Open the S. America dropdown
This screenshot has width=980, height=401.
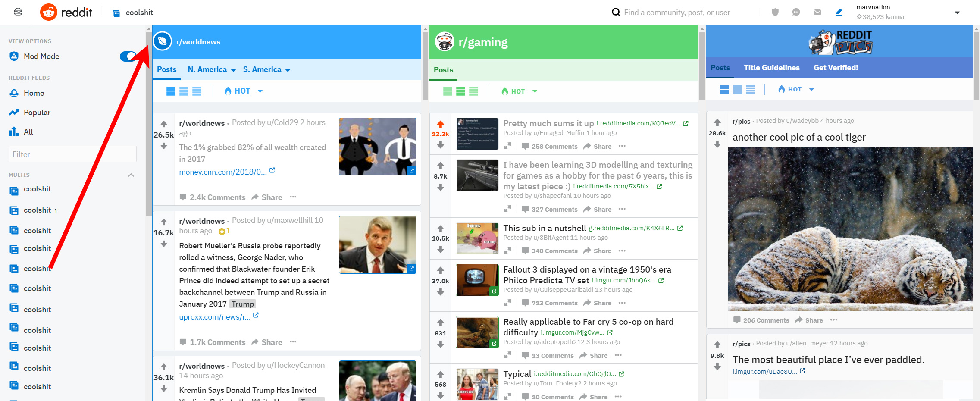(x=266, y=69)
